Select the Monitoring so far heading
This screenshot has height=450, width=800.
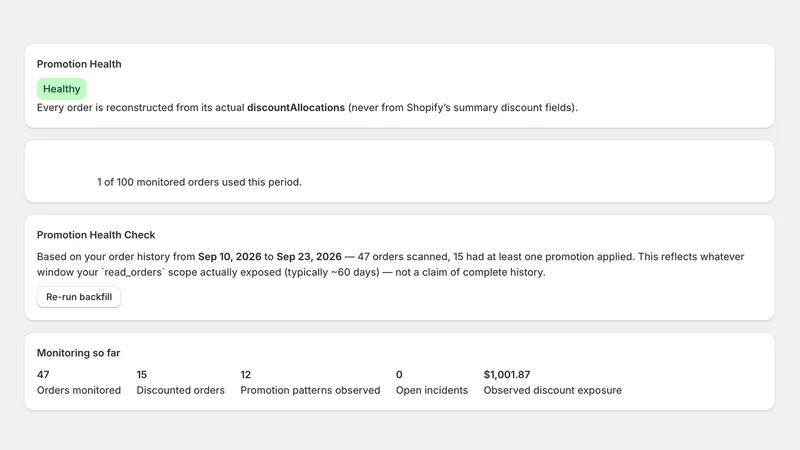tap(79, 353)
